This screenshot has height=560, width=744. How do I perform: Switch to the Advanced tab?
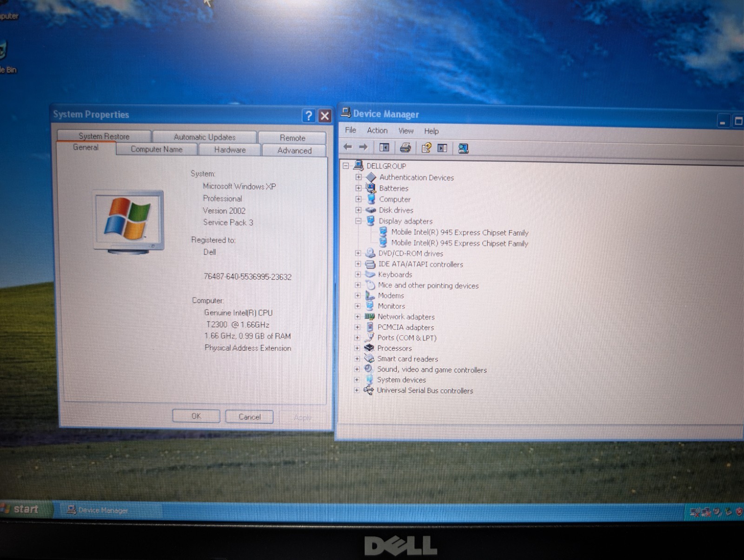pyautogui.click(x=294, y=150)
